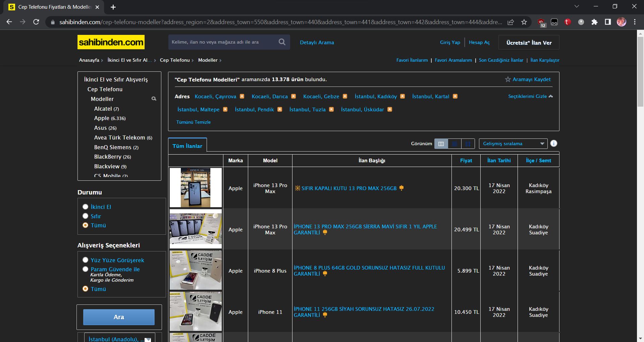The height and width of the screenshot is (342, 644).
Task: Open browser extensions puzzle icon
Action: tap(594, 22)
